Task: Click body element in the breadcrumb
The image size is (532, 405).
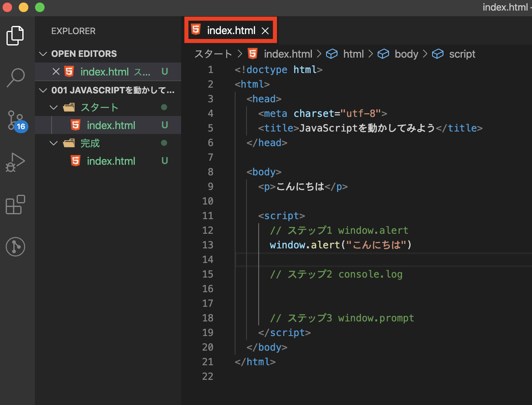Action: [406, 54]
